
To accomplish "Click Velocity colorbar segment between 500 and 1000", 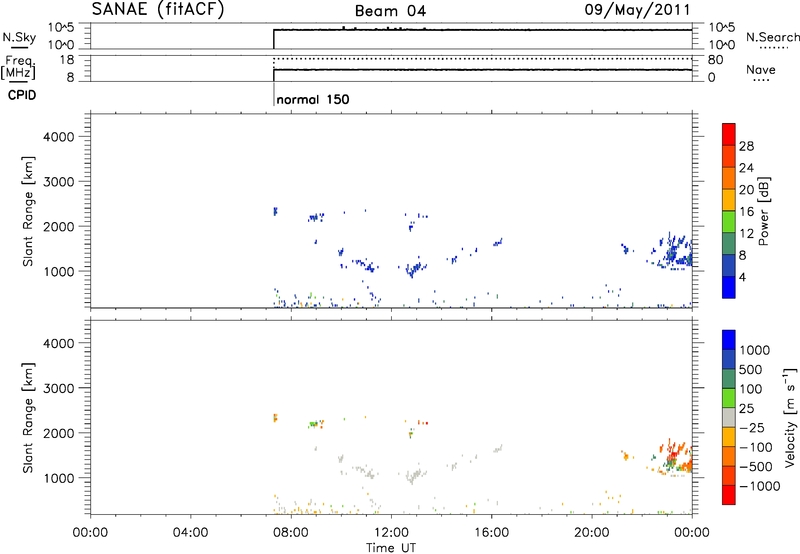I will point(729,359).
